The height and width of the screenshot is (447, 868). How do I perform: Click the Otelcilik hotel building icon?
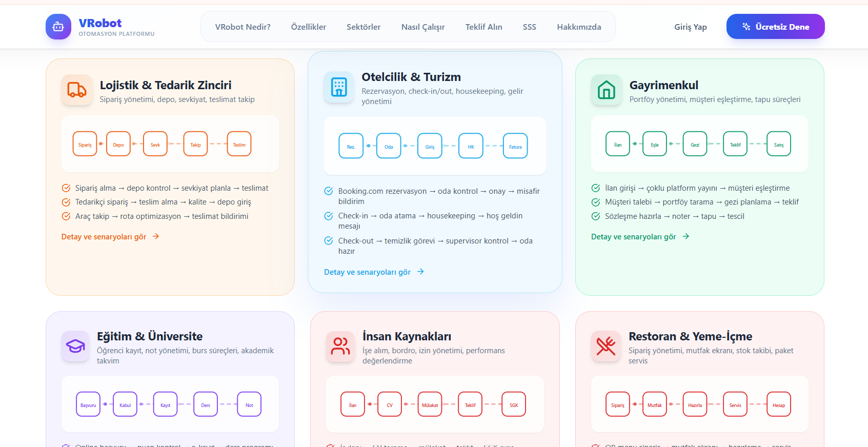point(339,87)
